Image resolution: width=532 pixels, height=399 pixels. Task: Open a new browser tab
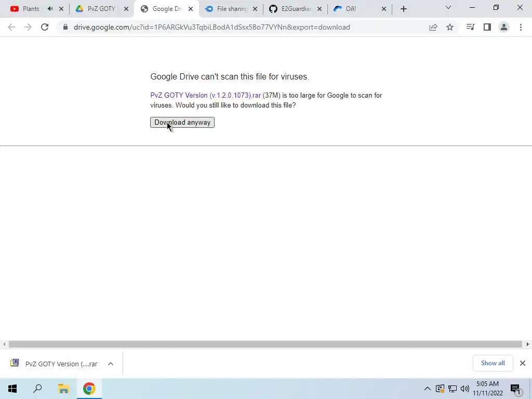(403, 9)
